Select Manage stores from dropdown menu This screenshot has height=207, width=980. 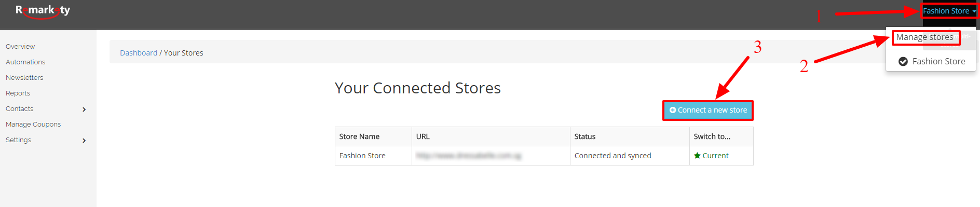coord(924,37)
